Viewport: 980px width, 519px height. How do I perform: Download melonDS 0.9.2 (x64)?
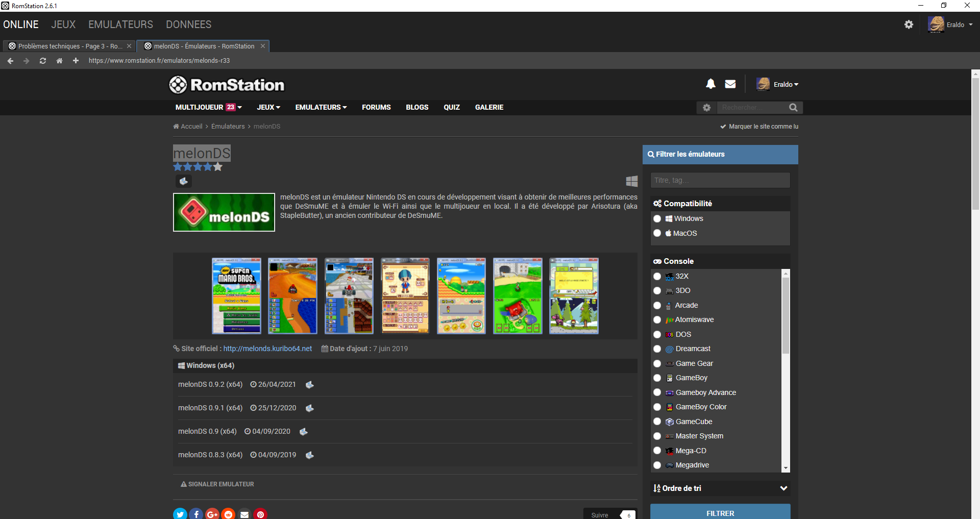309,385
